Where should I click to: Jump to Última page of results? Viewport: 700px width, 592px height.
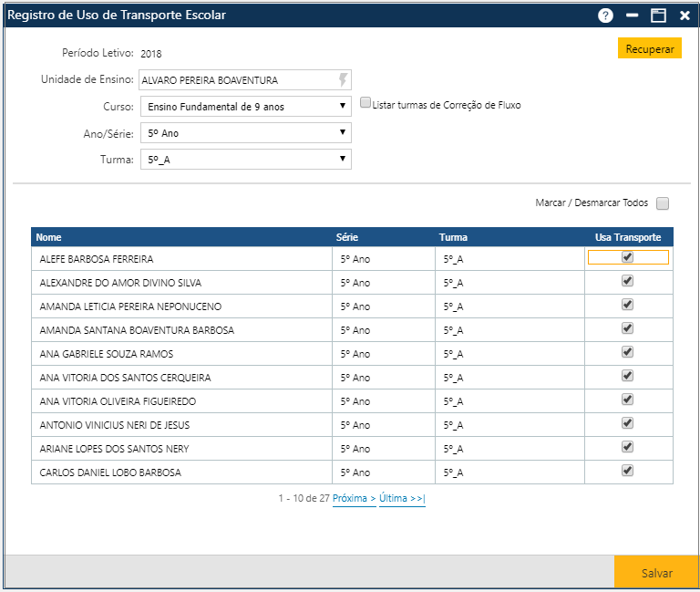click(x=402, y=499)
